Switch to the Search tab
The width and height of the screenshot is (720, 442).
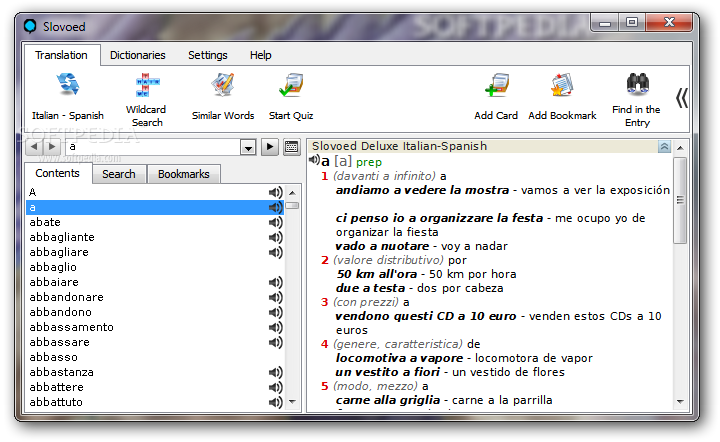(x=119, y=174)
